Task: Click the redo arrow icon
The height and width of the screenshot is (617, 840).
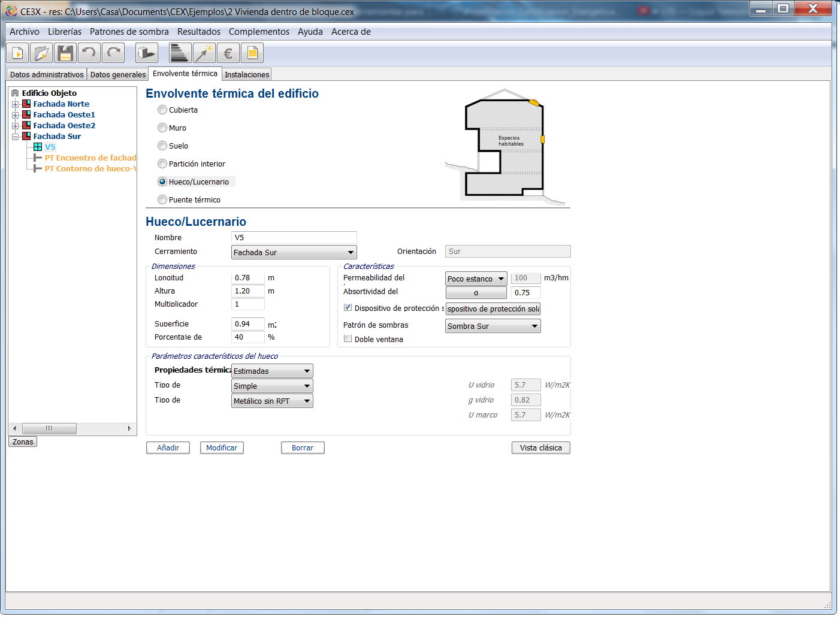Action: point(113,53)
